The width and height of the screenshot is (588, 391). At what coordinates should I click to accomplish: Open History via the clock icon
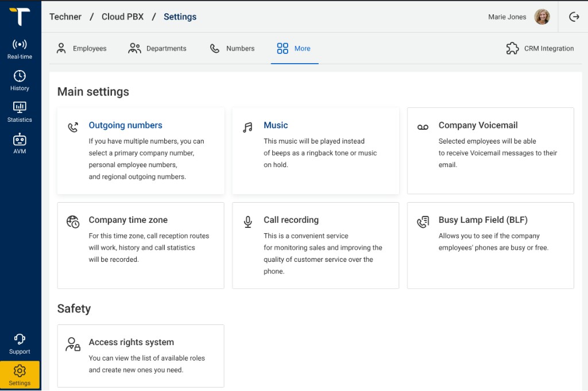(20, 76)
